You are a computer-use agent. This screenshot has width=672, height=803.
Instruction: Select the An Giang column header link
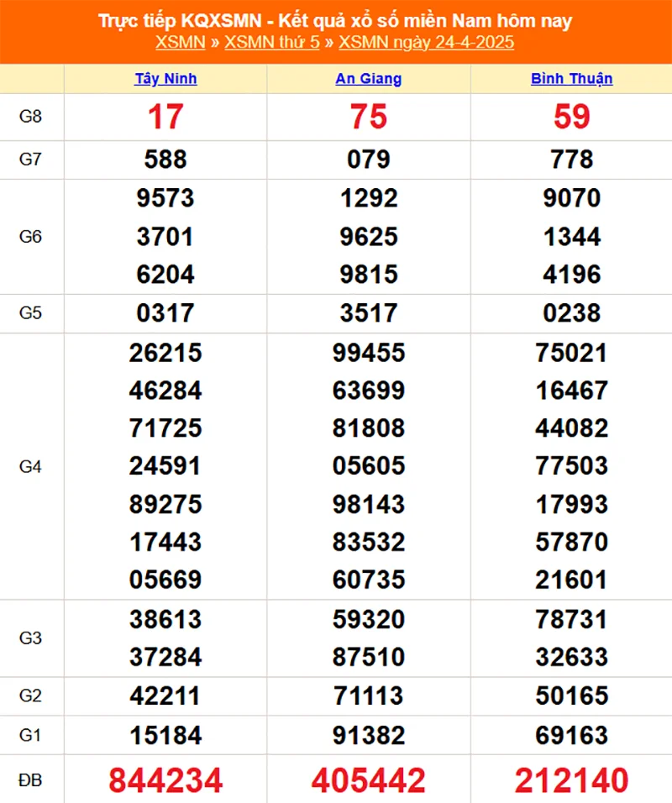(x=368, y=79)
